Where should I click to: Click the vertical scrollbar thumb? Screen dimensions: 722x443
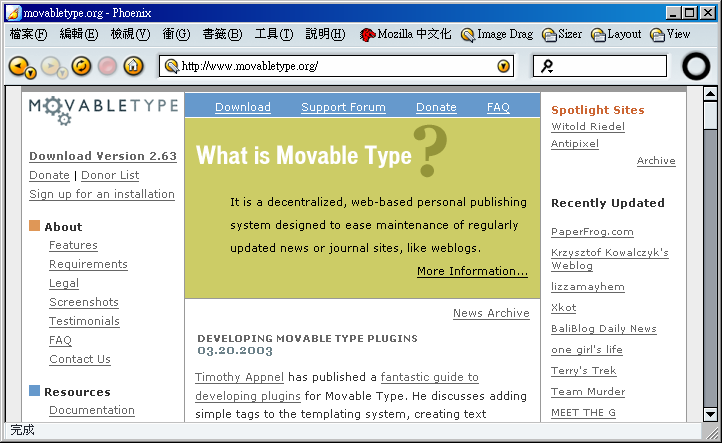coord(710,116)
